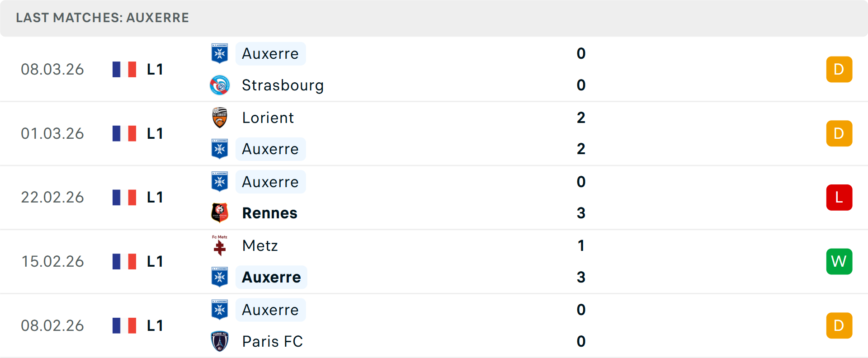This screenshot has height=358, width=868.
Task: Click Auxerre crest in the Strasbourg match
Action: coord(220,53)
